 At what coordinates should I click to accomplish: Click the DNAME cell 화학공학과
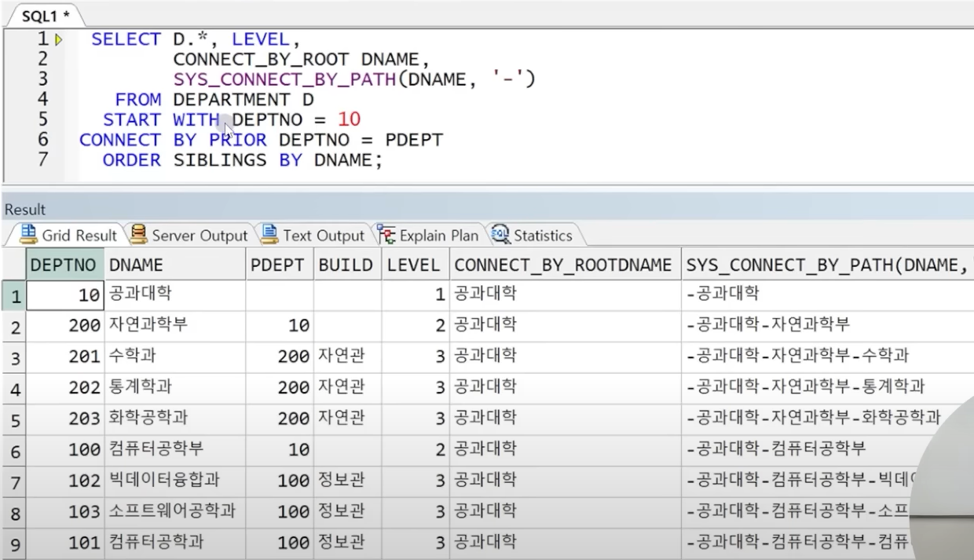tap(175, 420)
